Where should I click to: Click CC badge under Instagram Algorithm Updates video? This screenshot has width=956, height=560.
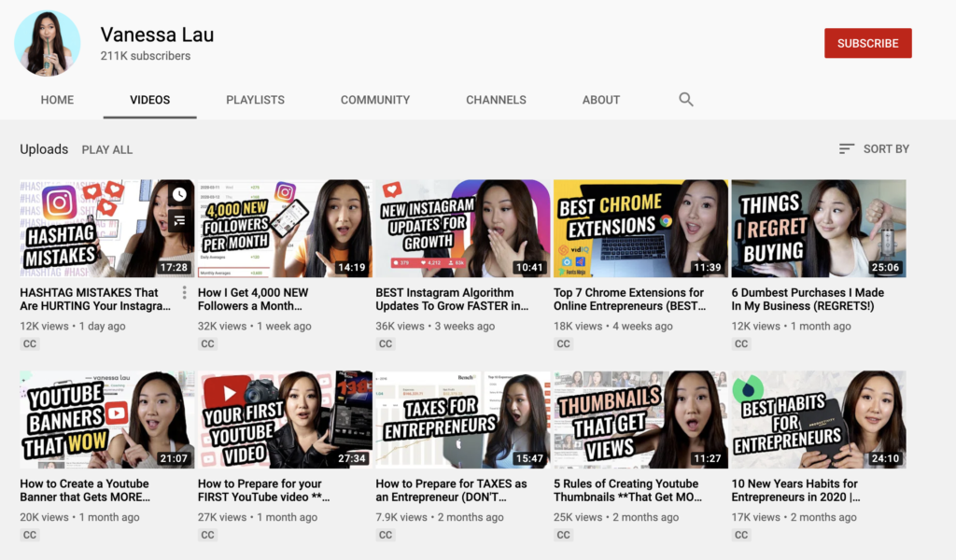pyautogui.click(x=386, y=343)
